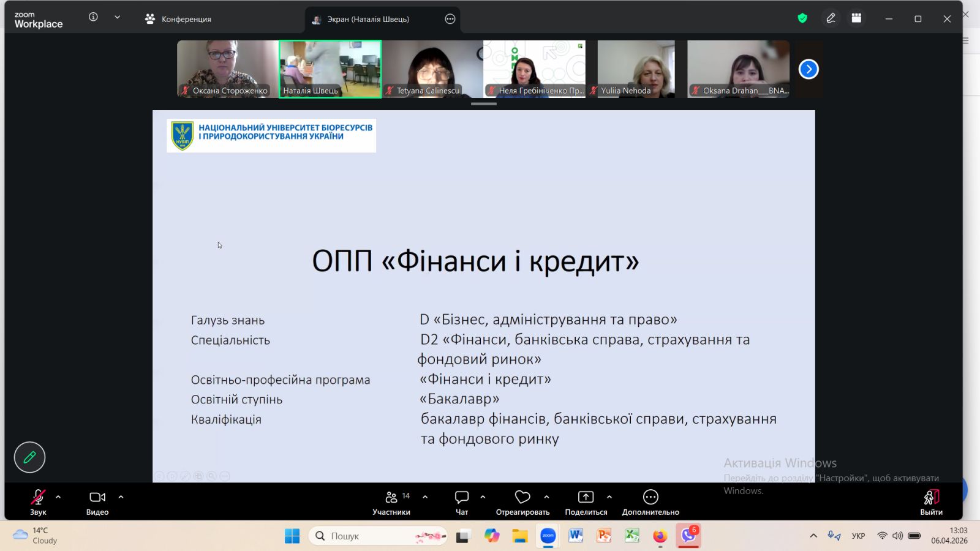Select Наталія Швець's video thumbnail
Screen dimensions: 980x551
[x=330, y=69]
